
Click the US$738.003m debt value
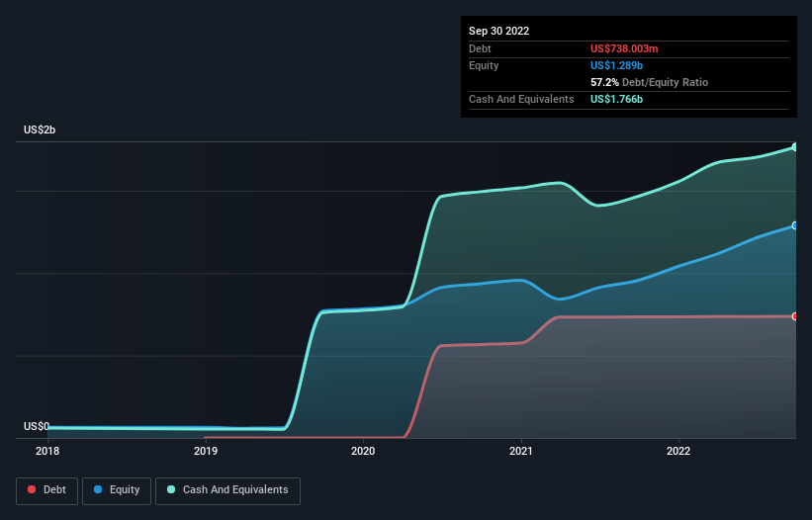624,48
